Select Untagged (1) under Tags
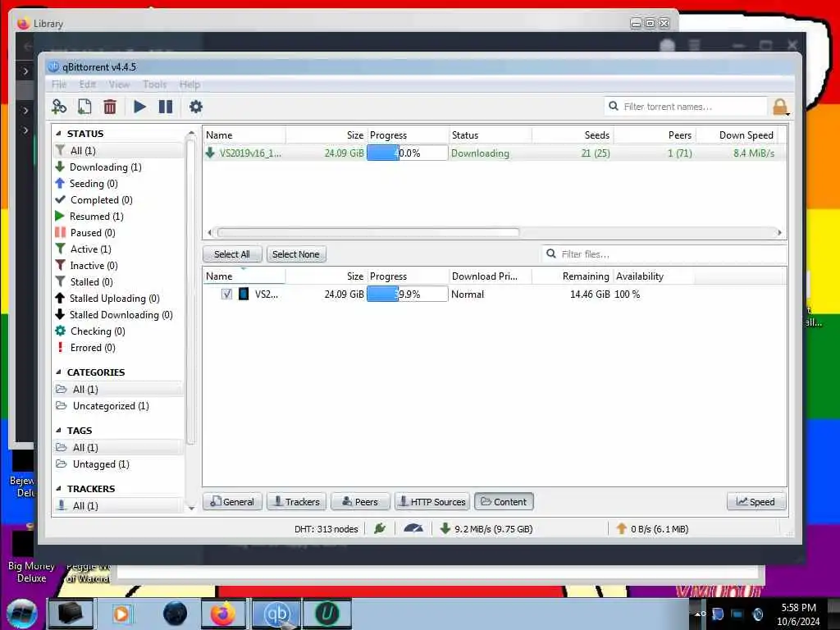 pyautogui.click(x=101, y=464)
